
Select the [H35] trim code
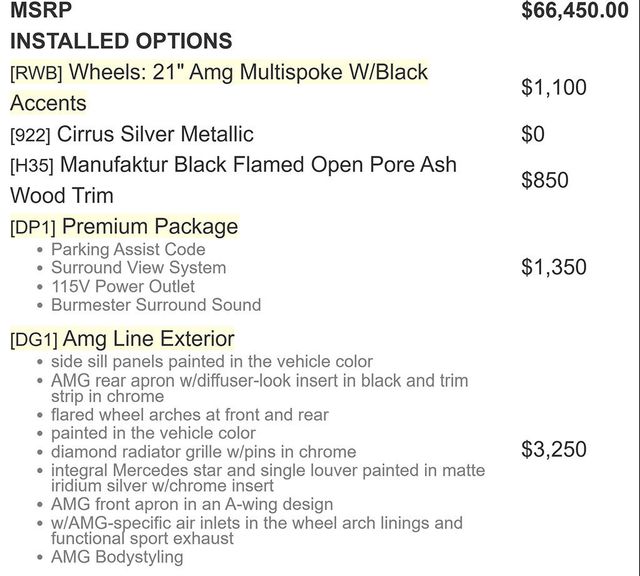32,166
